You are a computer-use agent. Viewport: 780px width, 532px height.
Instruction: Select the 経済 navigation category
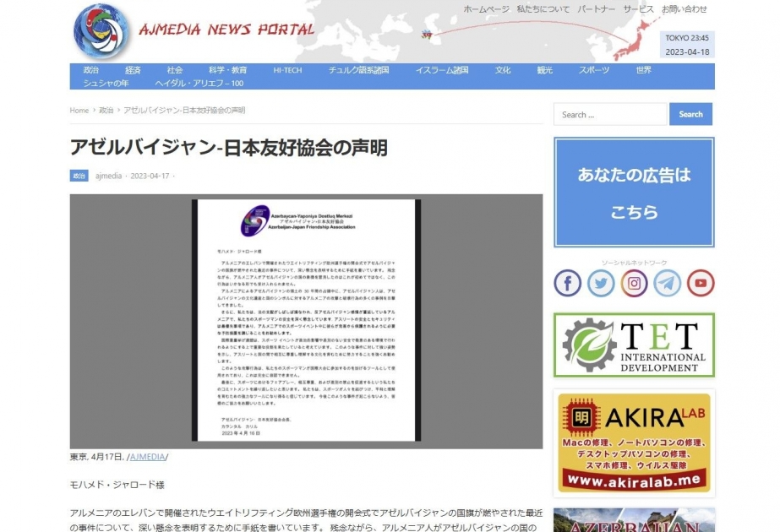coord(133,70)
